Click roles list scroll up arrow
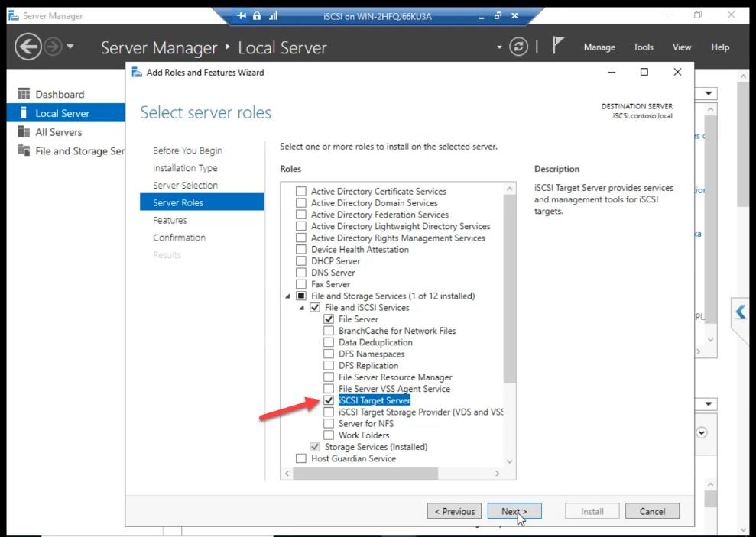The height and width of the screenshot is (537, 756). [x=510, y=189]
